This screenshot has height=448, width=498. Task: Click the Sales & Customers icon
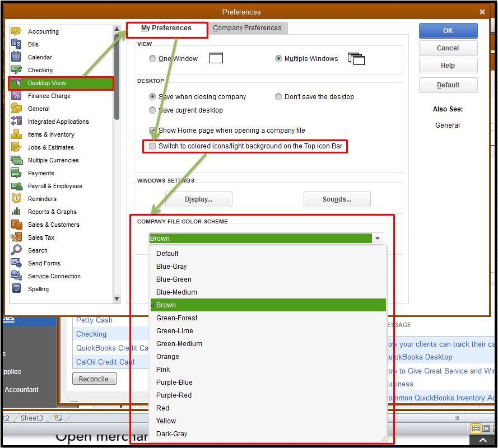[16, 225]
